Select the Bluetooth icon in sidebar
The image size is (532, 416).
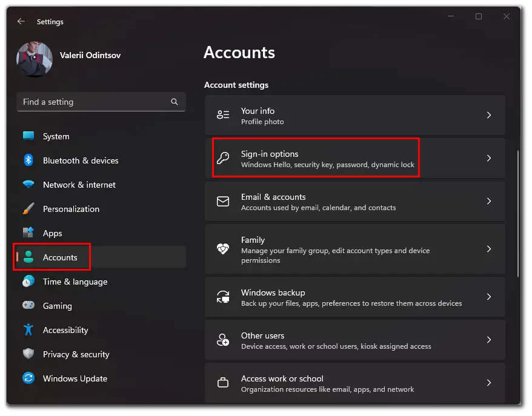click(28, 160)
